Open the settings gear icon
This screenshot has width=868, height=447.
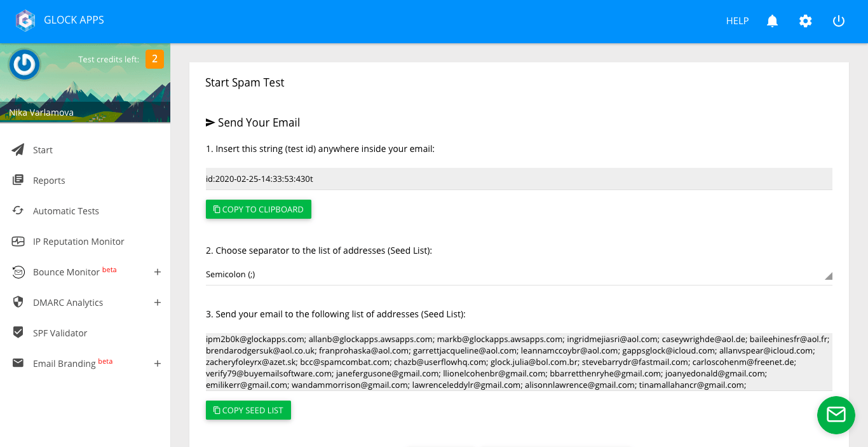(806, 21)
